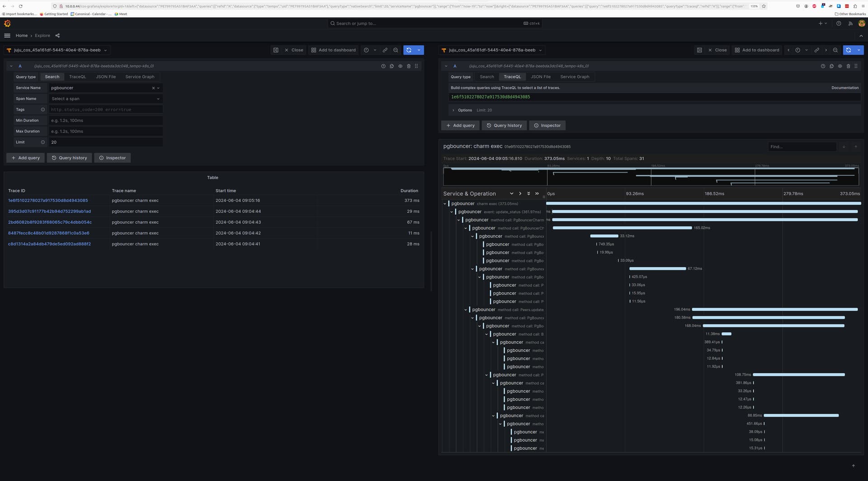Screen dimensions: 868x481
Task: Delete query A in the left pane
Action: tap(409, 66)
